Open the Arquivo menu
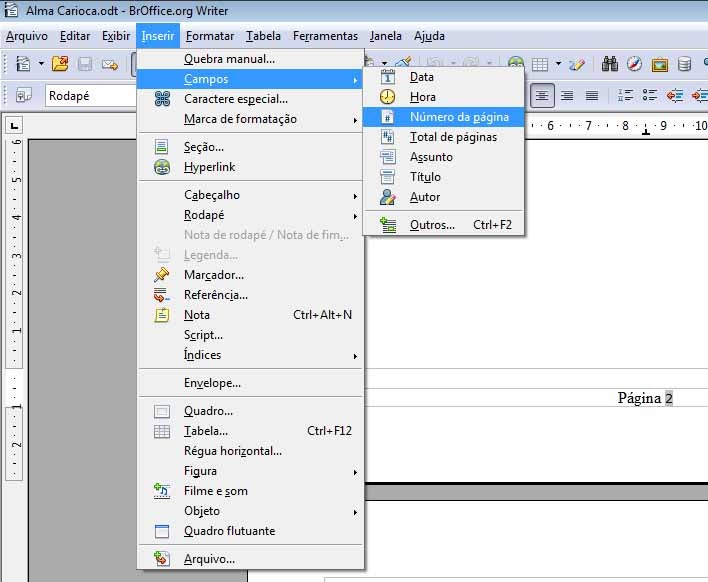The height and width of the screenshot is (582, 708). tap(27, 36)
